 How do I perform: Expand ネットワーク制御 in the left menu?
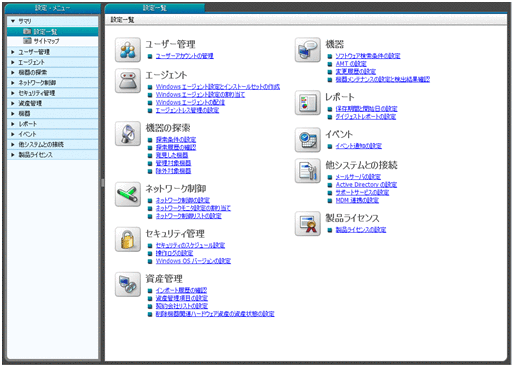[13, 83]
